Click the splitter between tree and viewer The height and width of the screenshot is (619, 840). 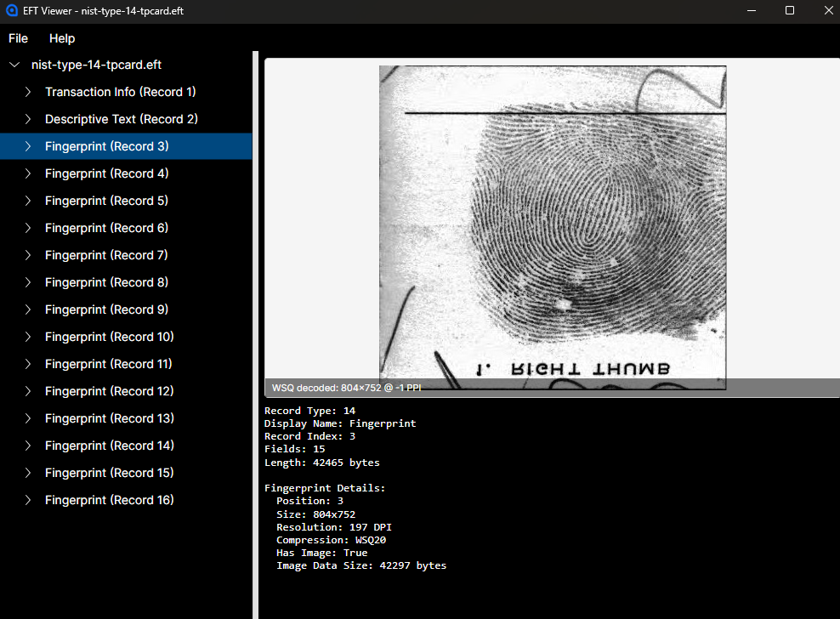256,335
